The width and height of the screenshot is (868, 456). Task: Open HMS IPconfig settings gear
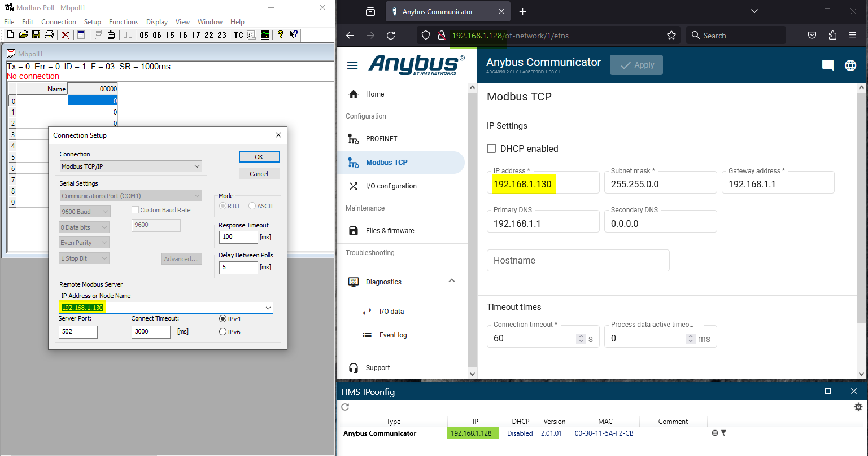(858, 406)
